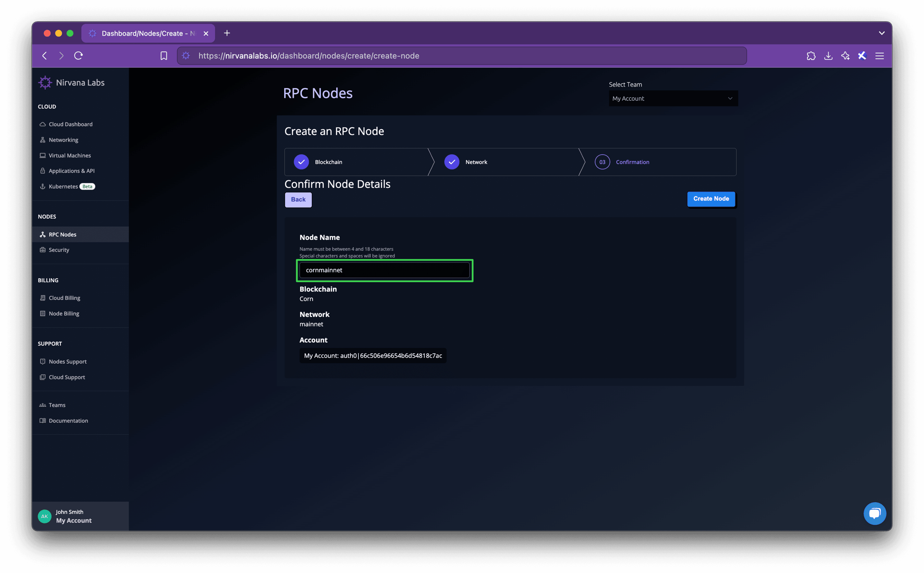Viewport: 924px width, 573px height.
Task: Click the Back button
Action: tap(298, 200)
